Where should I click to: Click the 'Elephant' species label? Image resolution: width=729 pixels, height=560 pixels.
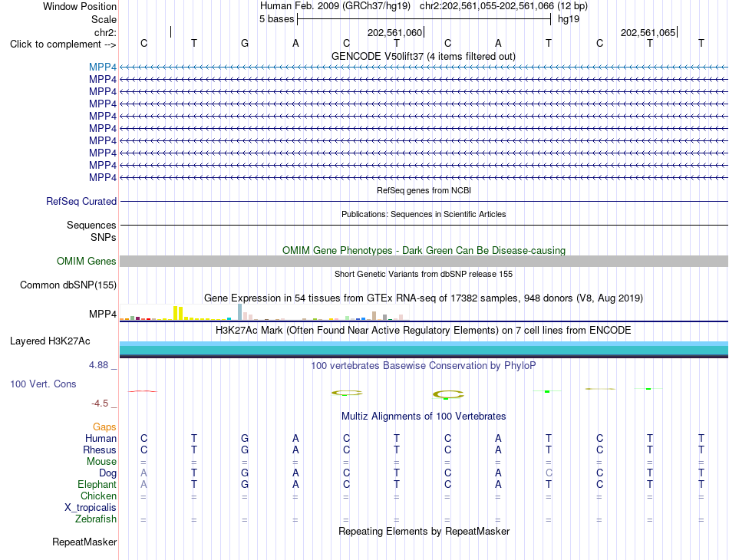pos(97,485)
